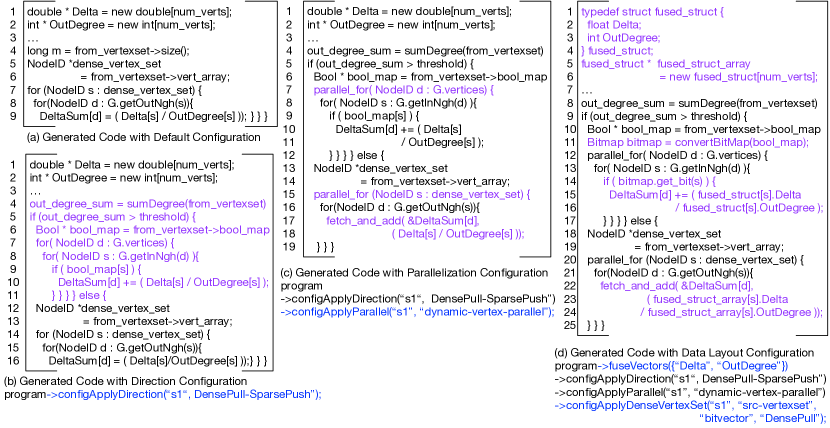Viewport: 830px width, 428px height.
Task: Click "float Delta;" in panel (d)
Action: pyautogui.click(x=614, y=25)
